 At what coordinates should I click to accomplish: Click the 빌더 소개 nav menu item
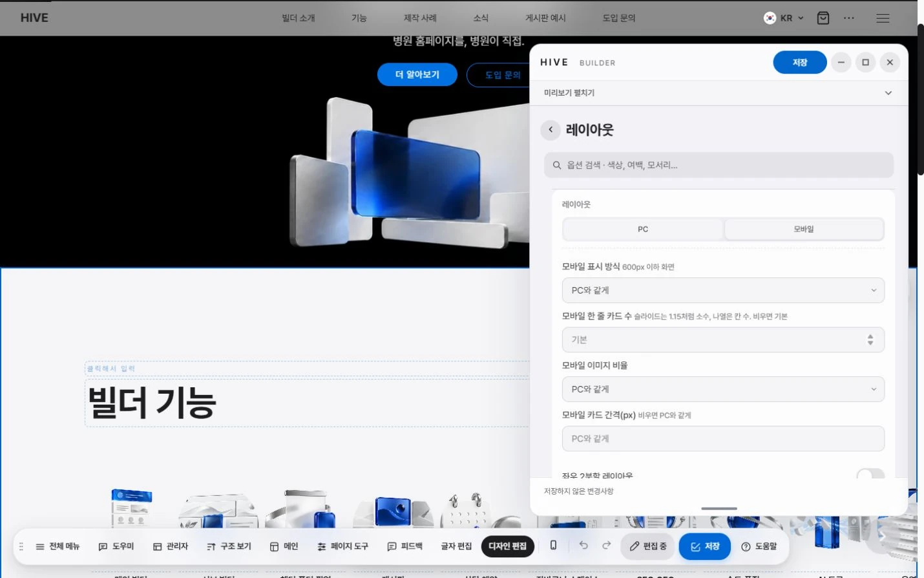click(x=299, y=18)
